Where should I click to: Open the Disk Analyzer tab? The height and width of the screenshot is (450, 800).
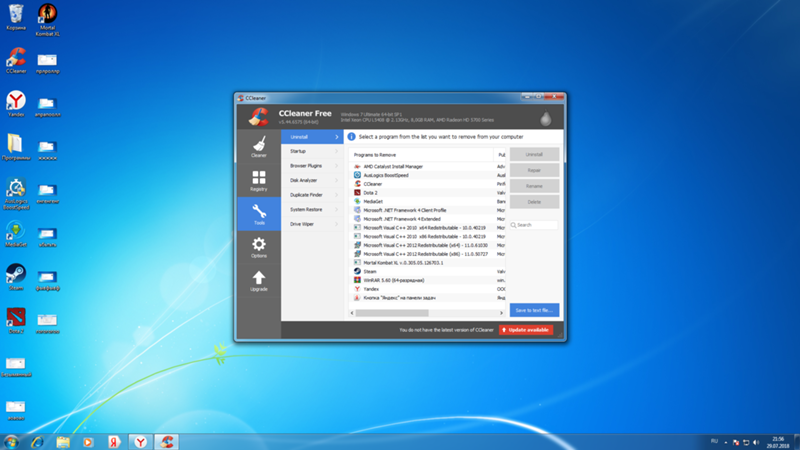point(312,180)
